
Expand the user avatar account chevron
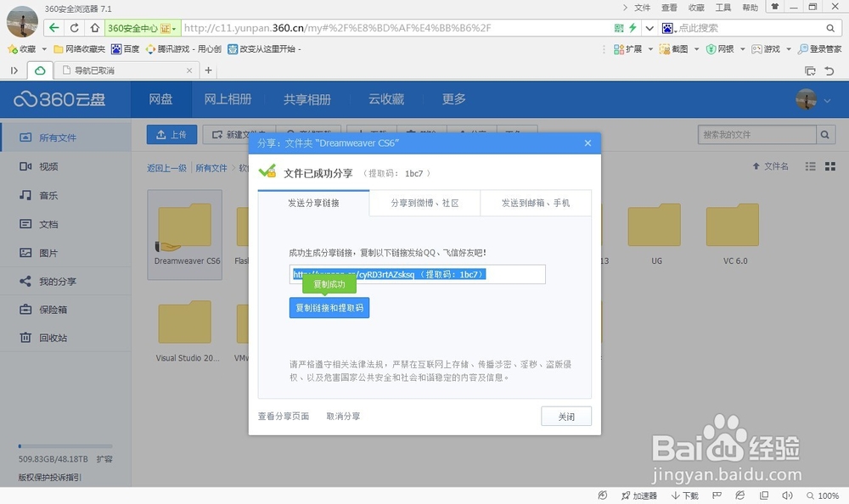[x=827, y=101]
